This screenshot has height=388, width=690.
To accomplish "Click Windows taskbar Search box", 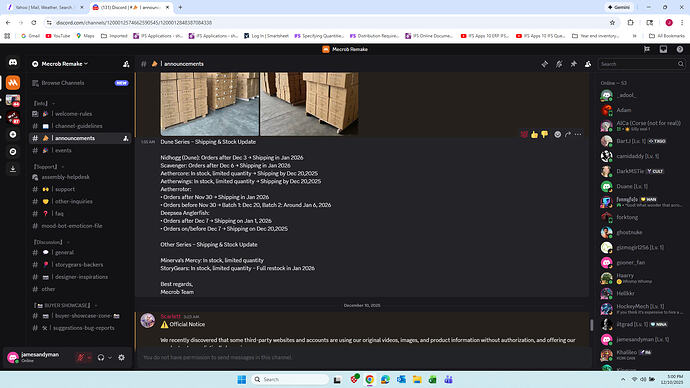I will [290, 379].
